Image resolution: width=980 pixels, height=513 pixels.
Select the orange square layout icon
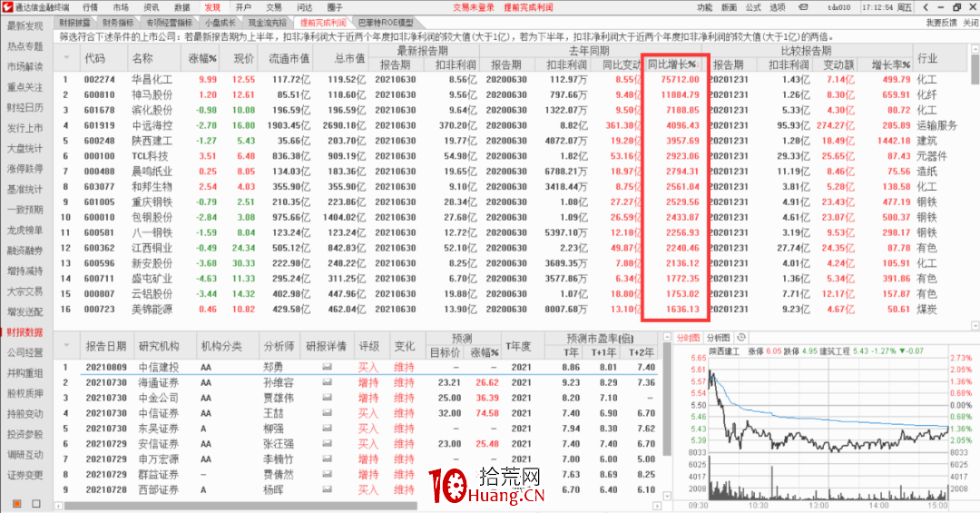[x=17, y=504]
